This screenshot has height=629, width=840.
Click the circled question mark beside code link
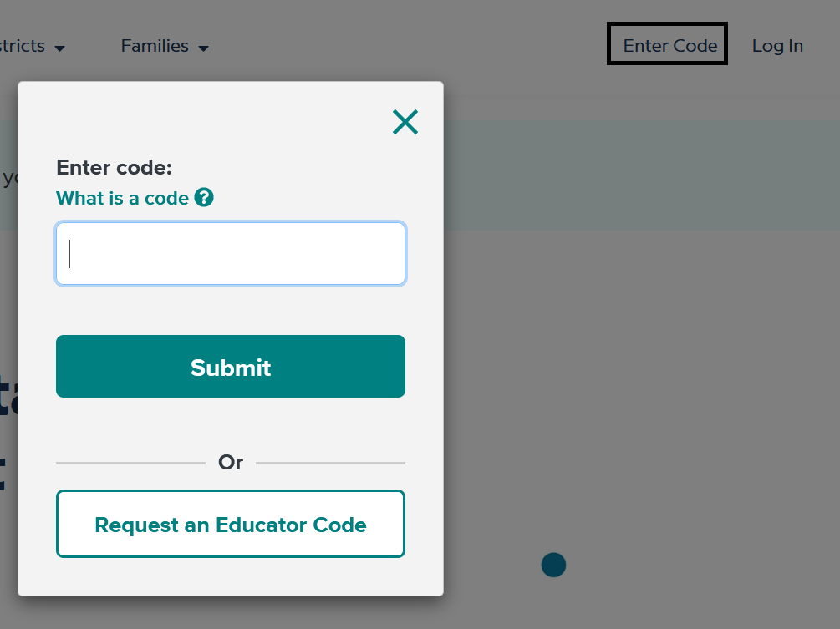[204, 198]
